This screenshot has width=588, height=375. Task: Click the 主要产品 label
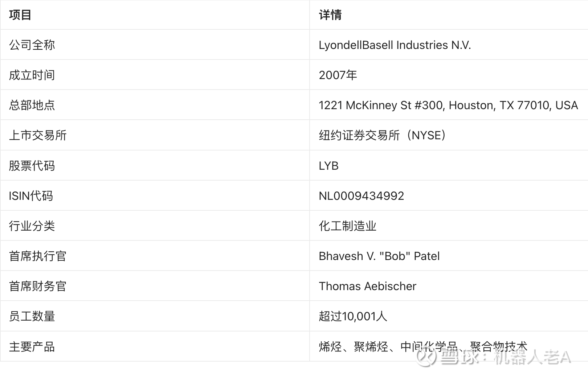32,347
